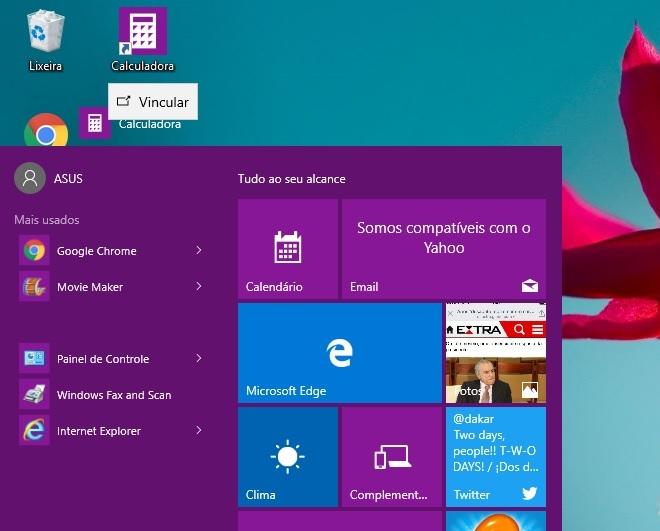The image size is (660, 531).
Task: Launch the Microsoft Edge tile
Action: click(x=340, y=353)
